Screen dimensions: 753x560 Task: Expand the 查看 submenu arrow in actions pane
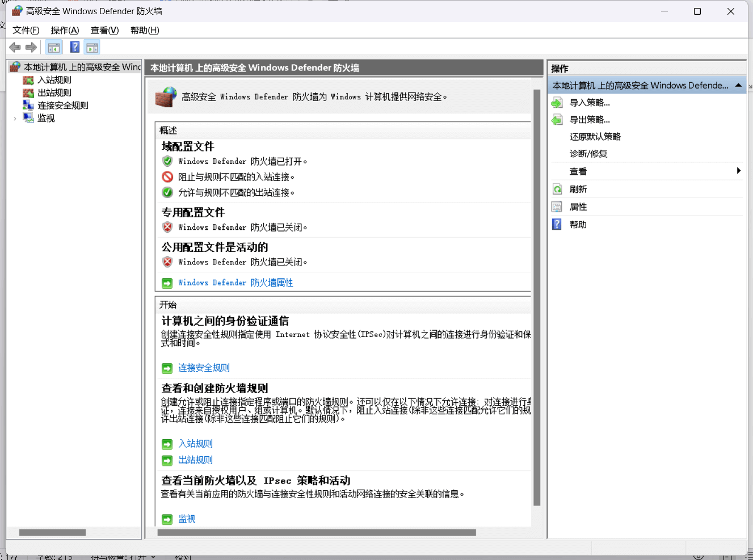tap(738, 171)
